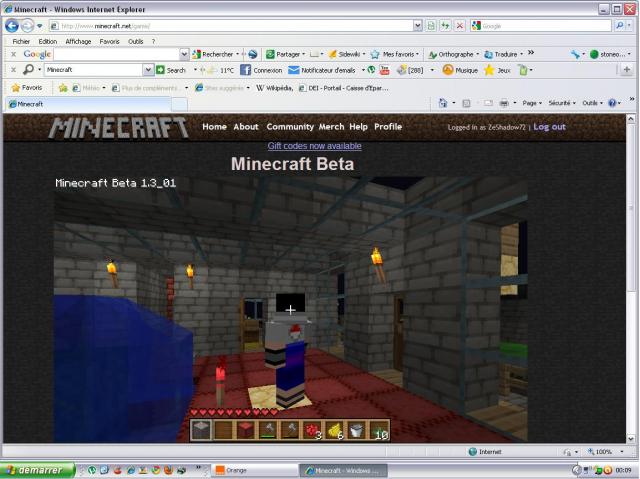Open the YouTube toolbar icon

pos(384,70)
